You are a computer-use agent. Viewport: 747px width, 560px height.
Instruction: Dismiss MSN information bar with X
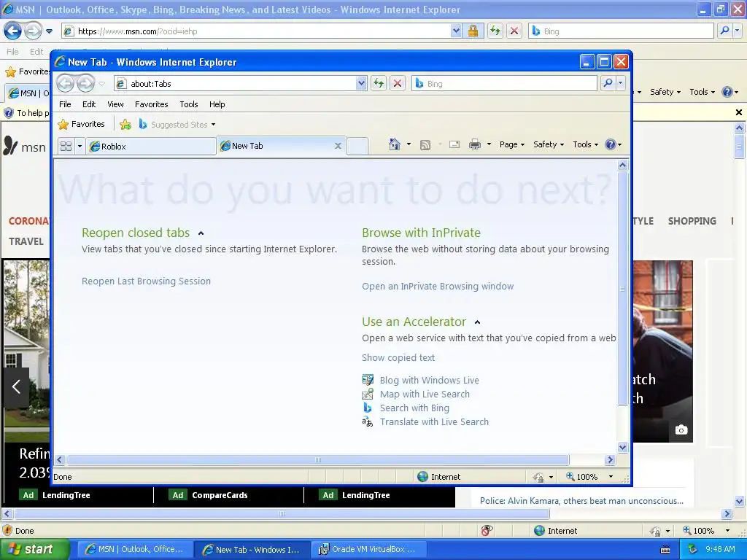point(738,112)
